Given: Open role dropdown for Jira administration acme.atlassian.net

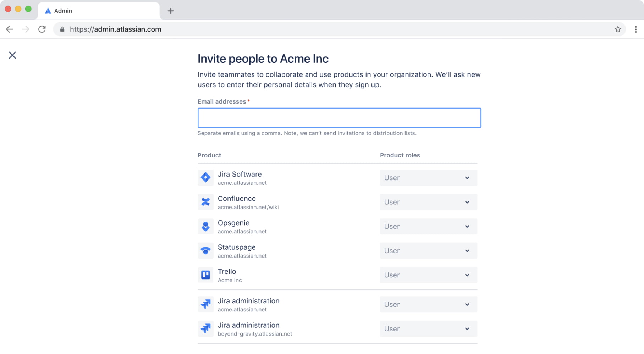Looking at the screenshot, I should click(x=428, y=304).
